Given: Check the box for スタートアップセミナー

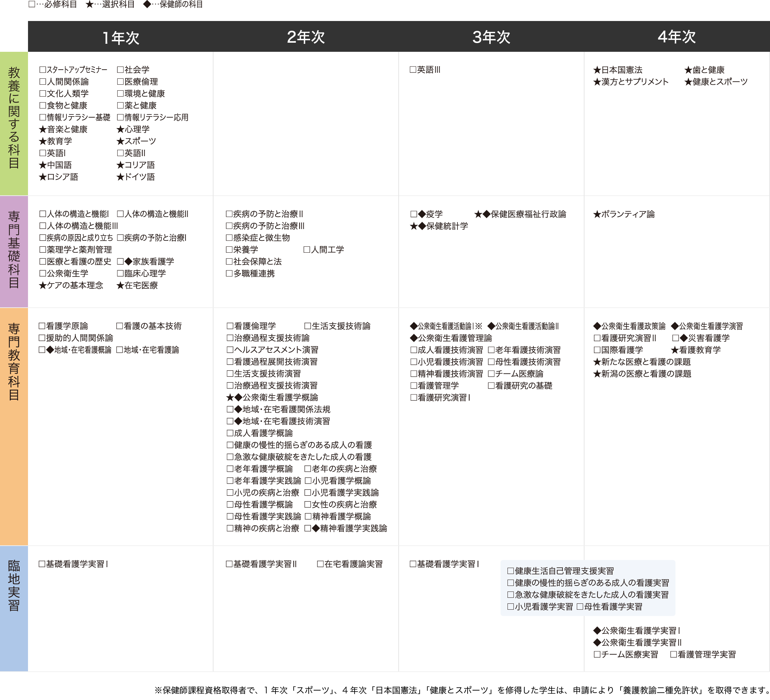Looking at the screenshot, I should [x=43, y=70].
